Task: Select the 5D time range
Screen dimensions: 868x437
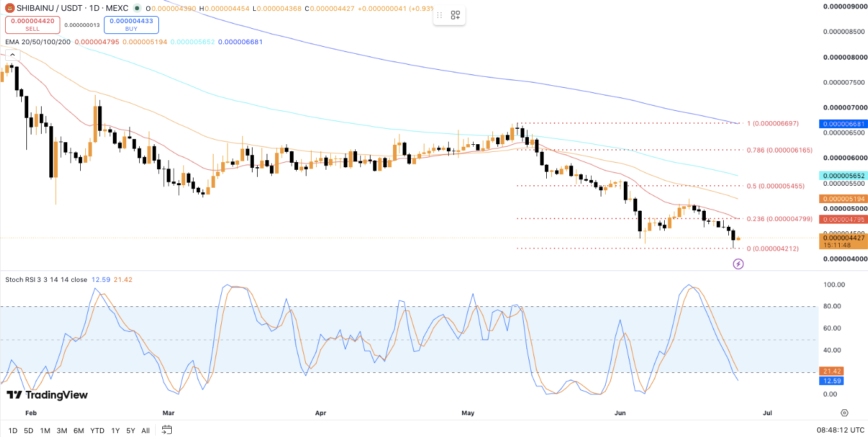Action: (29, 431)
